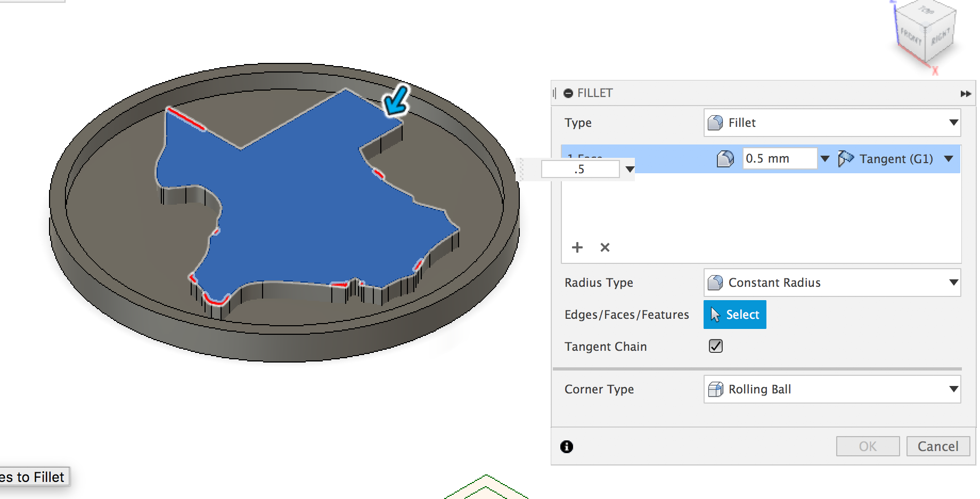Click the X icon to remove the selection set
This screenshot has height=499, width=980.
point(605,247)
